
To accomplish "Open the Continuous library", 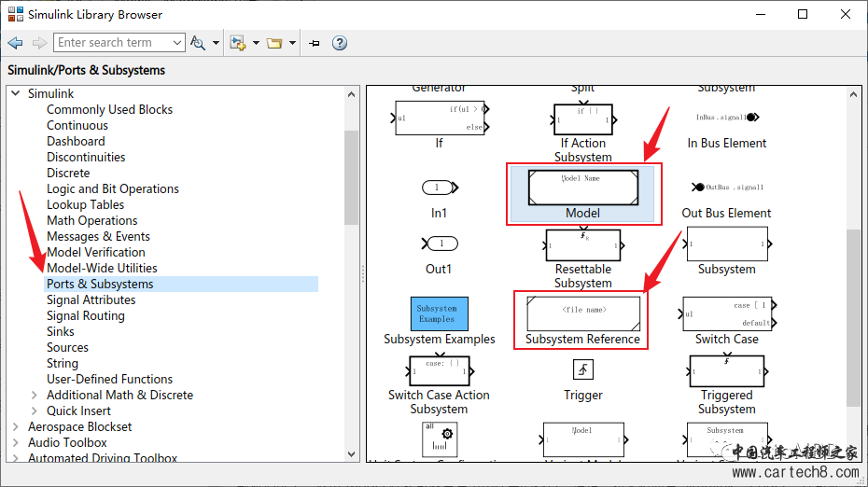I will pyautogui.click(x=77, y=126).
